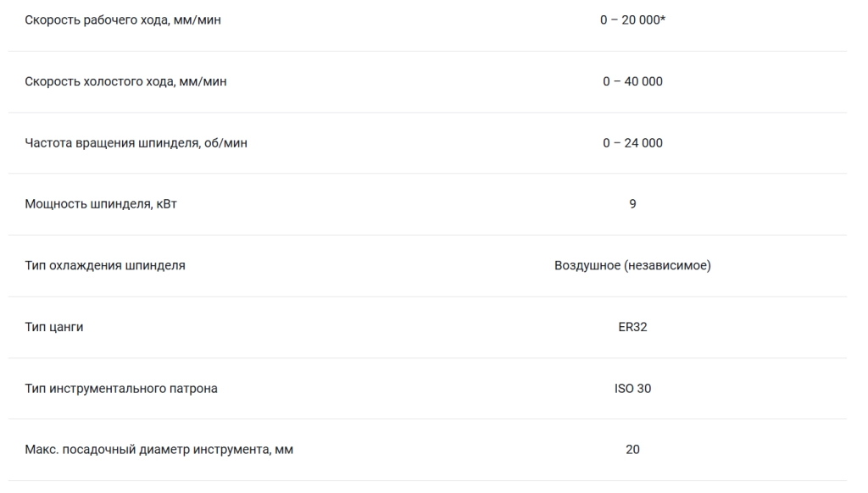
Task: Click the 'Мощность шпинделя, кВт' label
Action: (101, 204)
